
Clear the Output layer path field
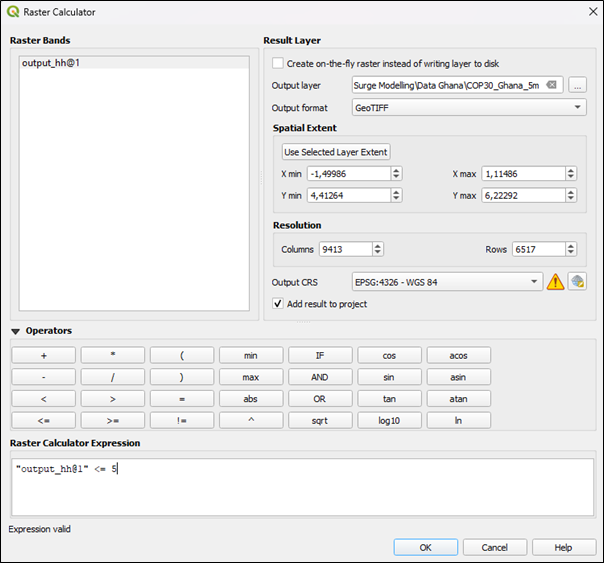(x=551, y=85)
